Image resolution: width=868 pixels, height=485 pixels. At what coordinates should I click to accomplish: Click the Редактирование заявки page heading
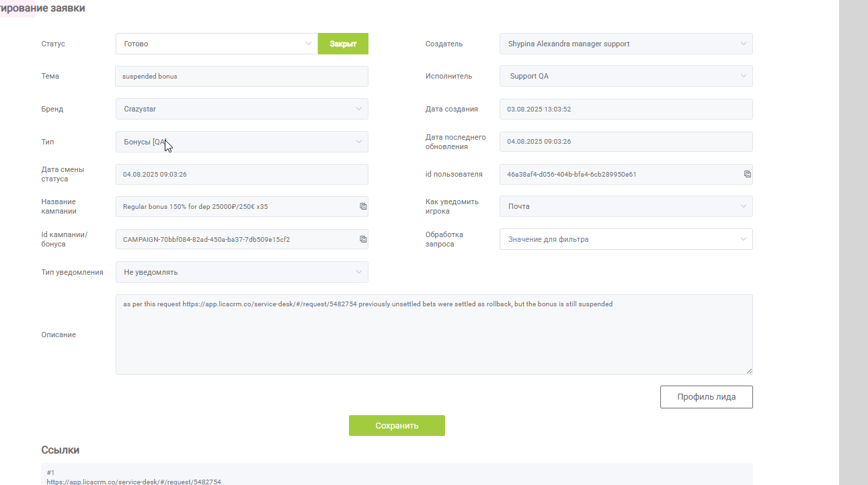click(x=42, y=8)
